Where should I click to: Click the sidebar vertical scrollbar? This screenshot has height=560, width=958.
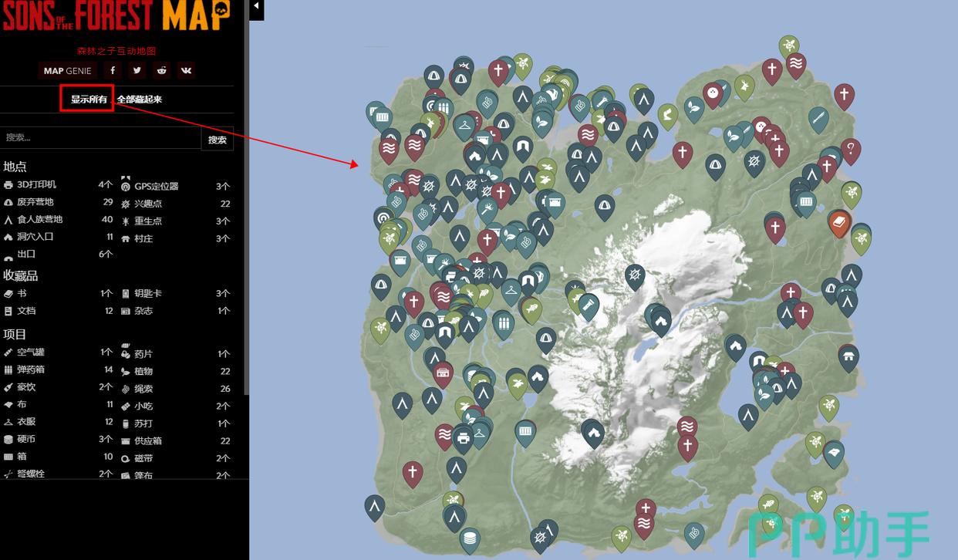pos(246,231)
